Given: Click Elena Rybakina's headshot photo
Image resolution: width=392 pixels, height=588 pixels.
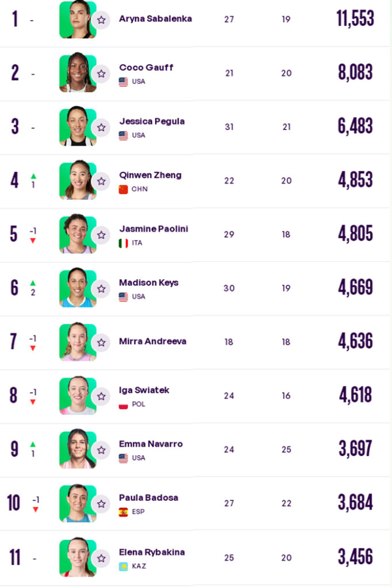Looking at the screenshot, I should click(78, 557).
